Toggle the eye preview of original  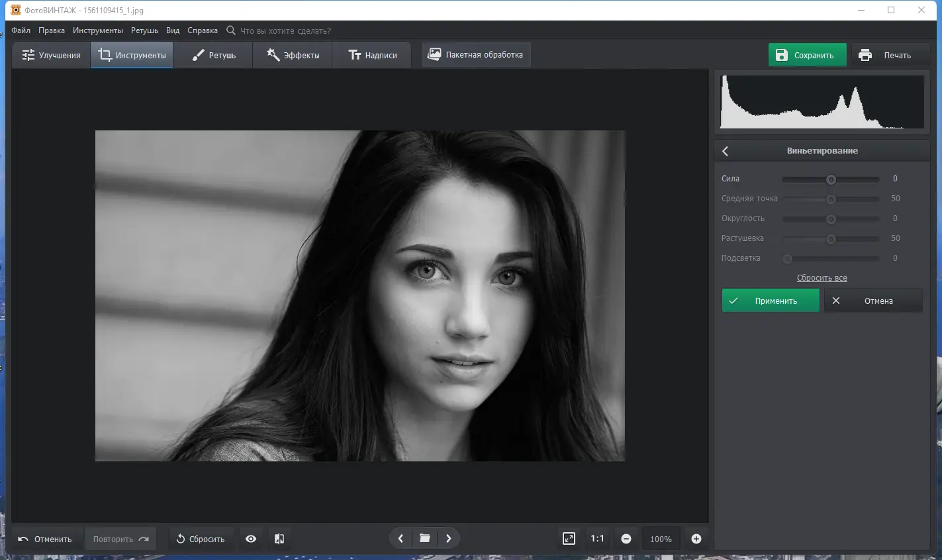(251, 539)
